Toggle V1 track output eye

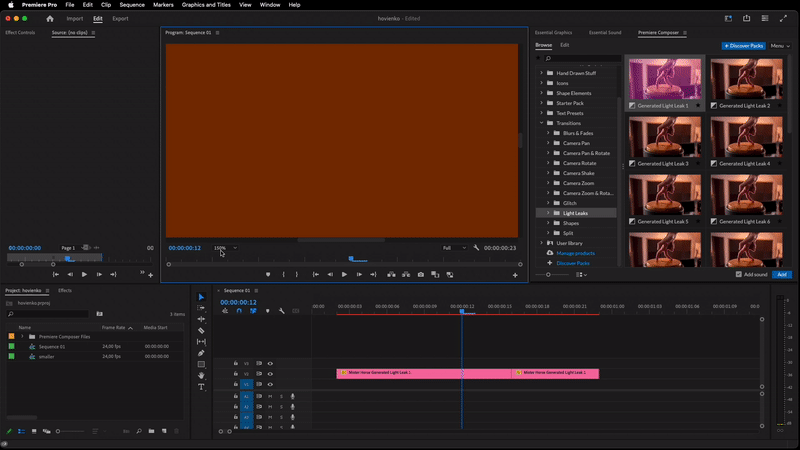click(x=270, y=384)
